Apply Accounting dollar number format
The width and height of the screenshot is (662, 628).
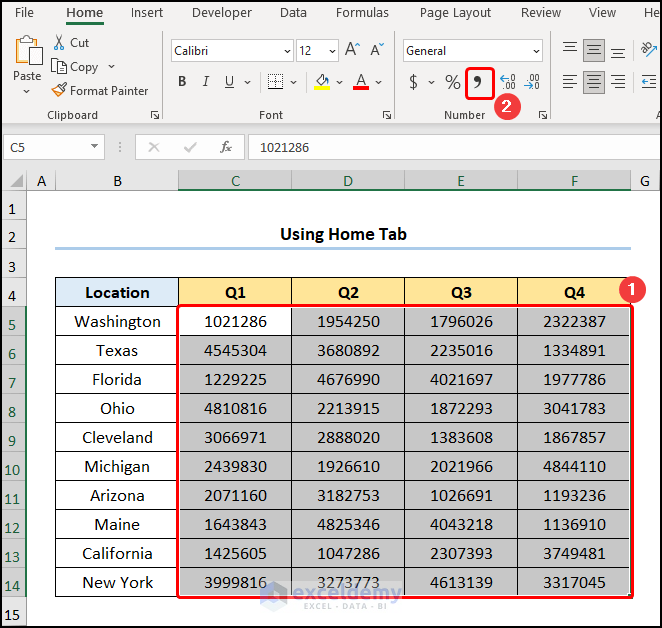coord(413,82)
